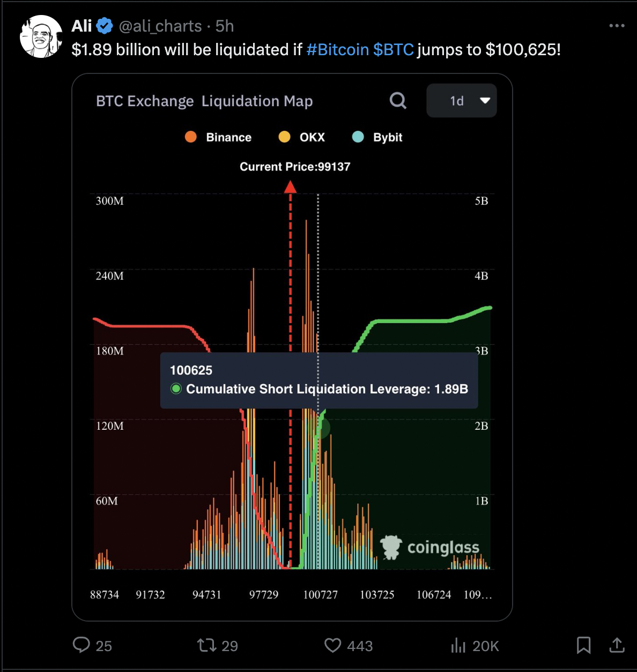
Task: Click the coinglass watermark logo
Action: pyautogui.click(x=430, y=547)
